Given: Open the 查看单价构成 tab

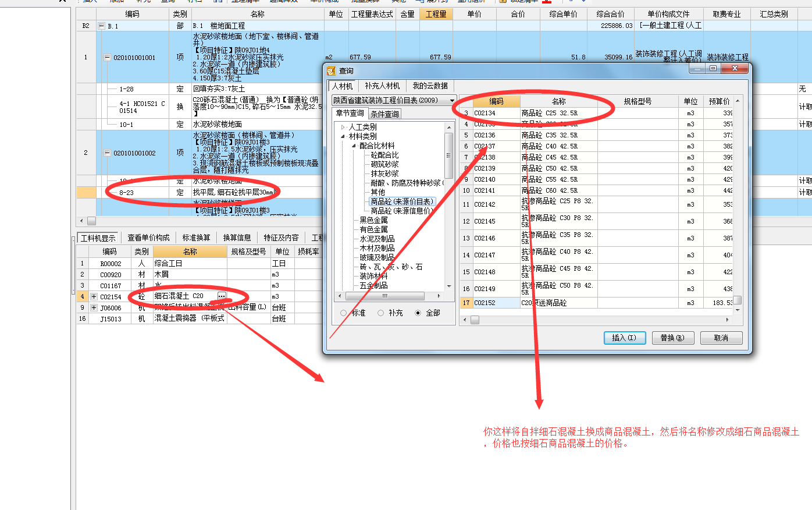Looking at the screenshot, I should 148,238.
